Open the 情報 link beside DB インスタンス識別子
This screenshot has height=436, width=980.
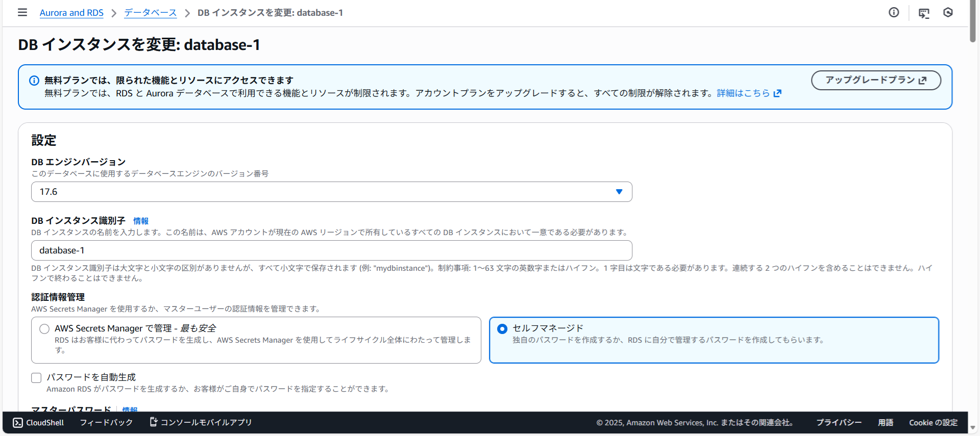[x=141, y=221]
